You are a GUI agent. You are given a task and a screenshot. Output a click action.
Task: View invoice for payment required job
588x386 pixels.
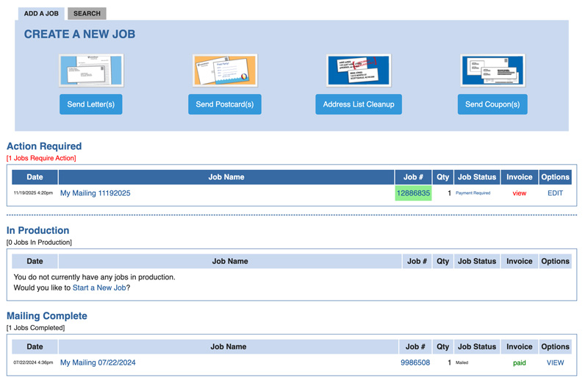click(x=519, y=193)
